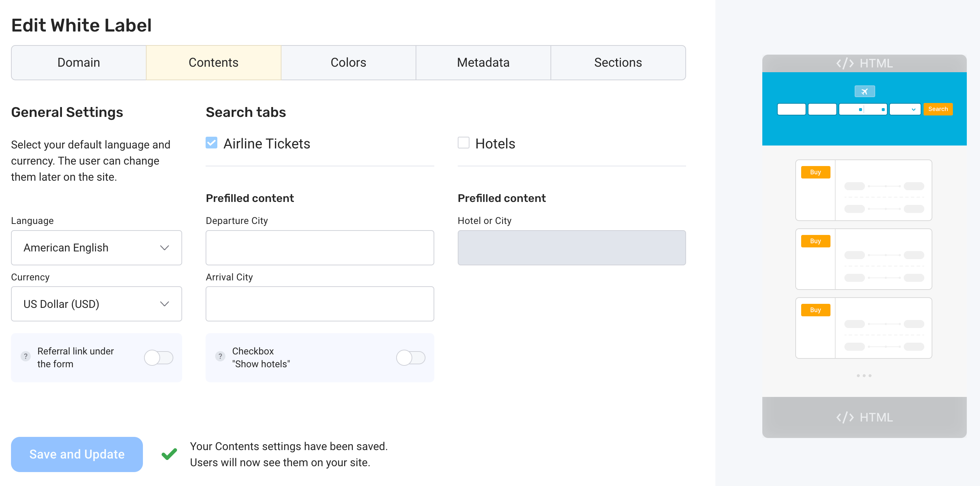980x486 pixels.
Task: Click Save and Update button
Action: [x=77, y=454]
